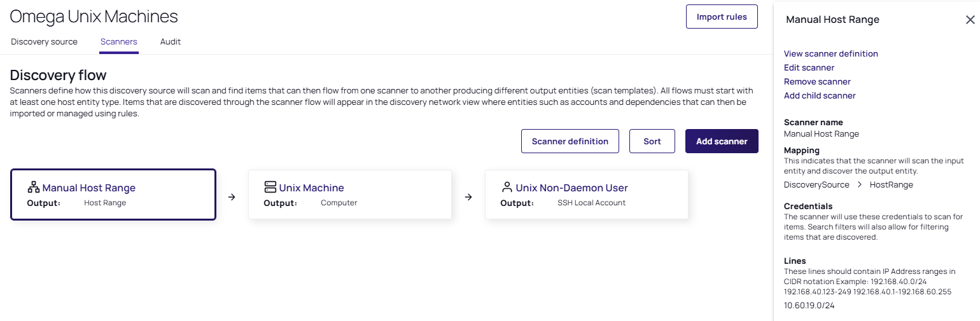Open the Audit tab

pyautogui.click(x=170, y=41)
